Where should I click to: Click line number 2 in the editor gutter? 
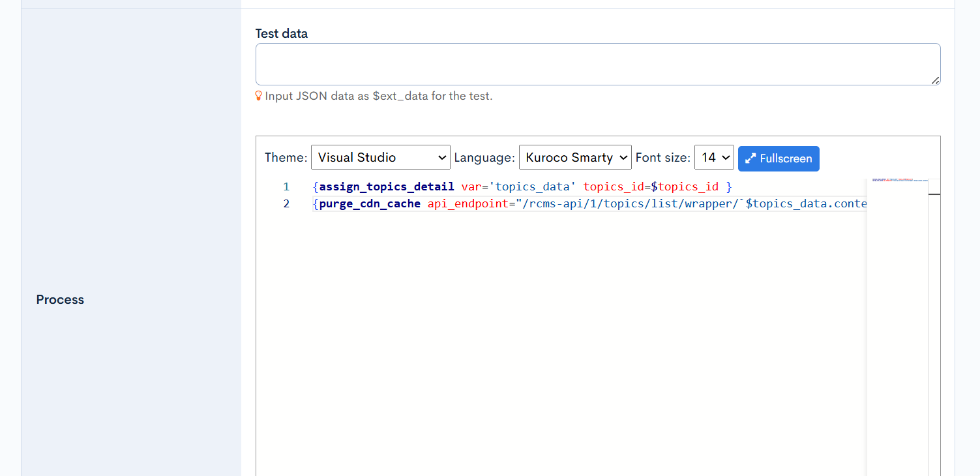286,203
